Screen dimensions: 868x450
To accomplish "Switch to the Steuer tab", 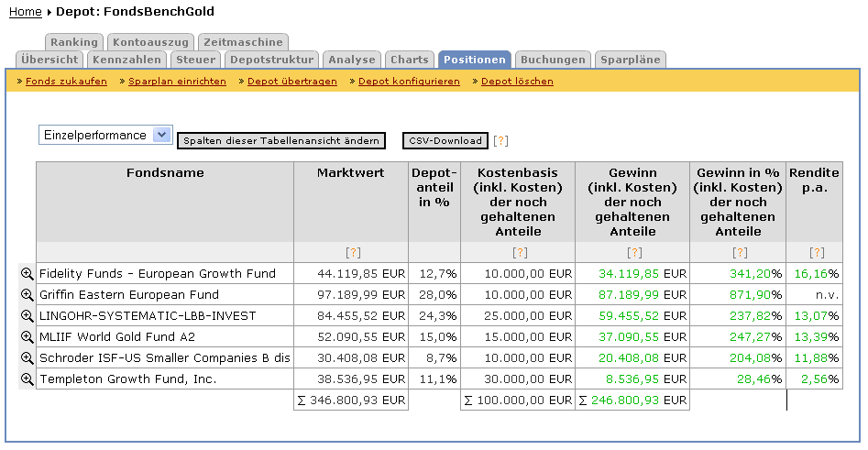I will coord(195,60).
